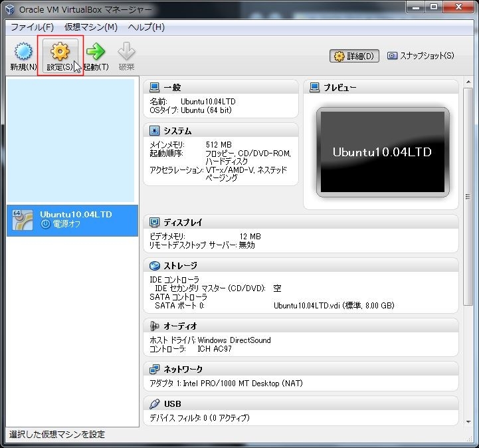Click the 破棄 discard arrow icon

click(x=126, y=51)
